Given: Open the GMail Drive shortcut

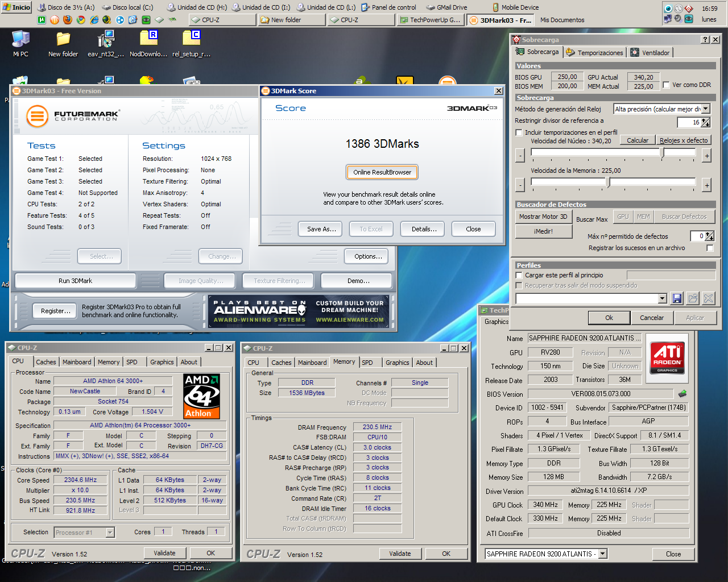Looking at the screenshot, I should (447, 7).
